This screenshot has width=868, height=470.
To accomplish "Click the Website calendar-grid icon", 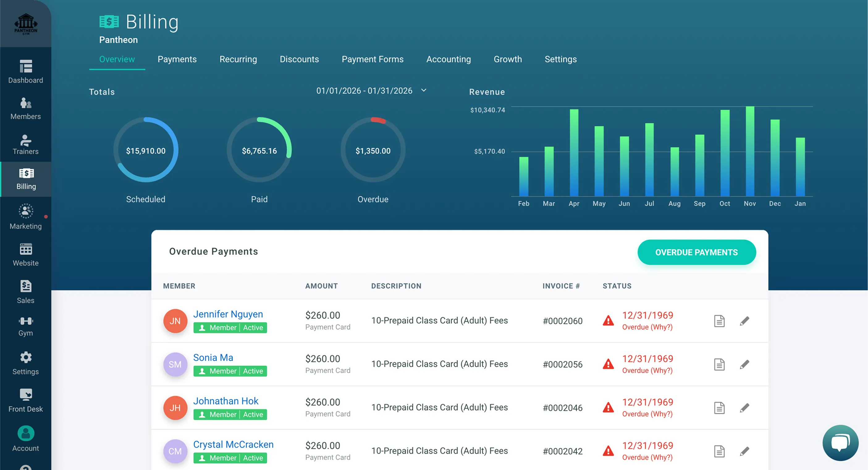I will [x=26, y=249].
